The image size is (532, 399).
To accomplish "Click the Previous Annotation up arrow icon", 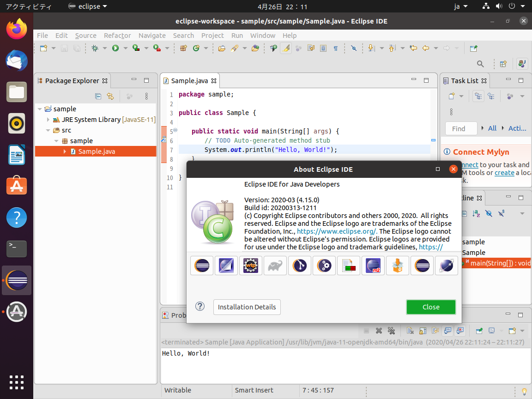I will (392, 48).
